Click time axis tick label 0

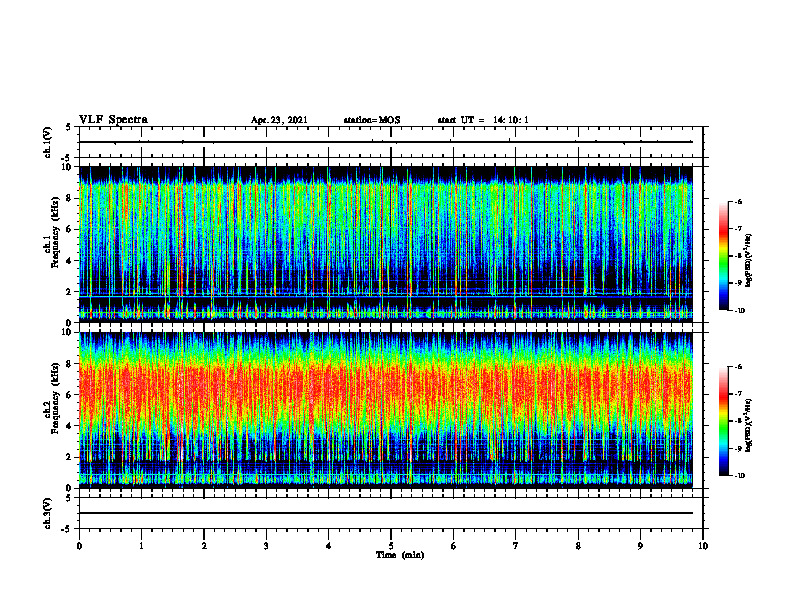pos(79,546)
